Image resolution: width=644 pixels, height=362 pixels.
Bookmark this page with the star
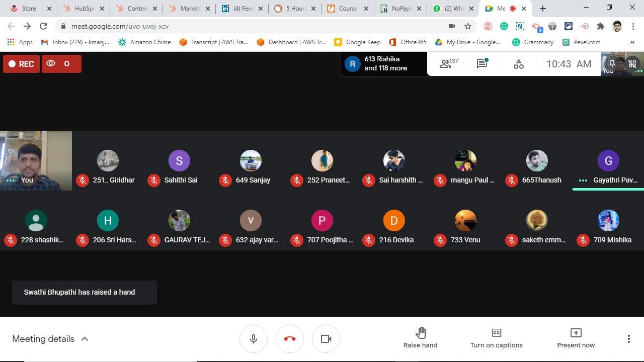(468, 26)
